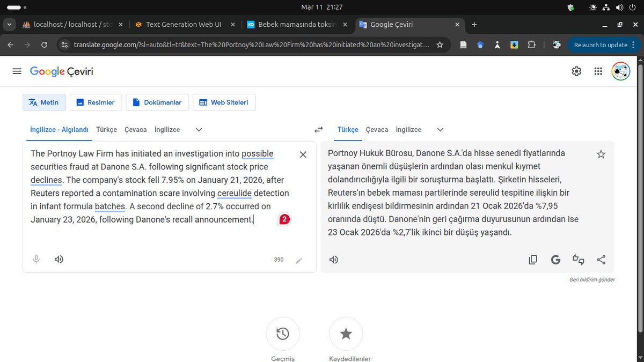Open the system volume indicator
This screenshot has height=362, width=644.
pos(620,8)
